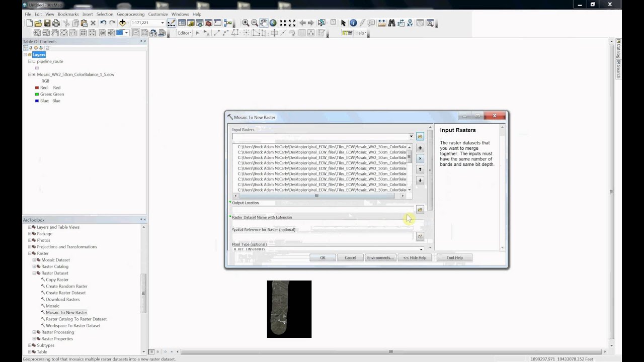Delete the selection with the X icon

tap(93, 23)
